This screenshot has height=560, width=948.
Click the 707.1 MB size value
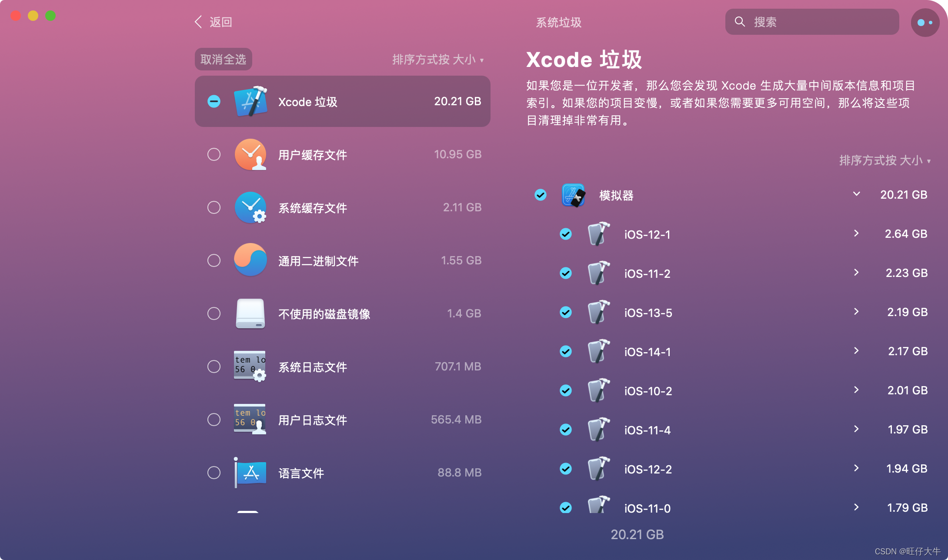[x=458, y=367]
